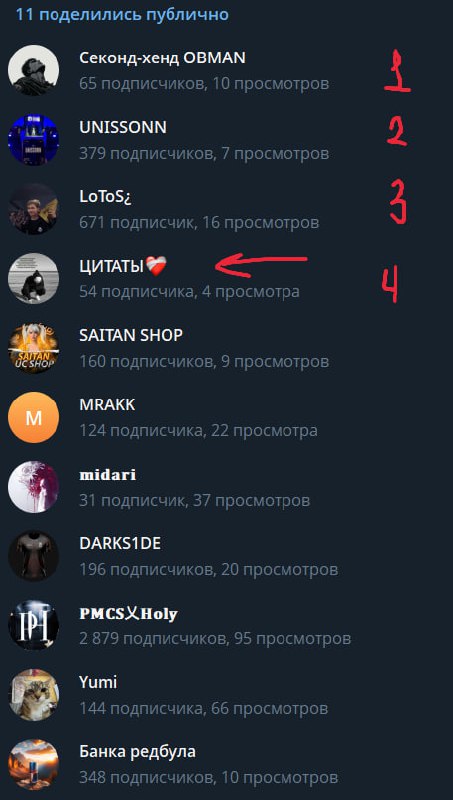
Task: Click the UNISSONN channel avatar
Action: (33, 140)
